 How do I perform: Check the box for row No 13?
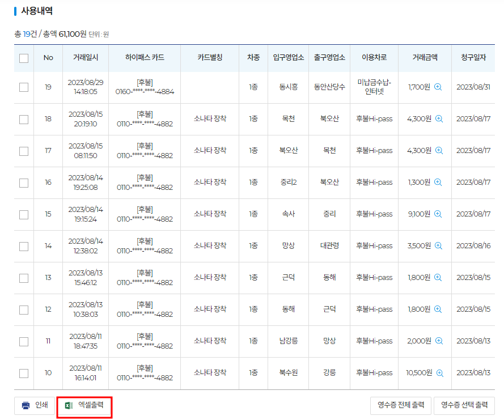pos(24,278)
